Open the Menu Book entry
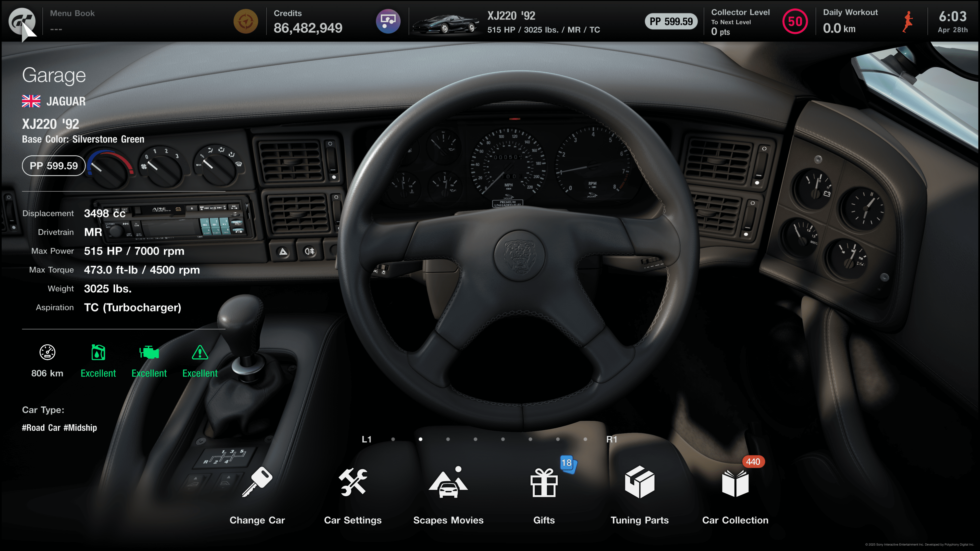Screen dimensions: 980x551 [x=72, y=20]
